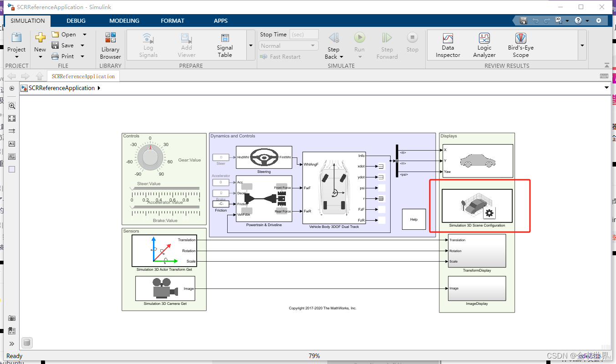Image resolution: width=616 pixels, height=364 pixels.
Task: Select the Zoom tool in the left palette
Action: pos(11,105)
